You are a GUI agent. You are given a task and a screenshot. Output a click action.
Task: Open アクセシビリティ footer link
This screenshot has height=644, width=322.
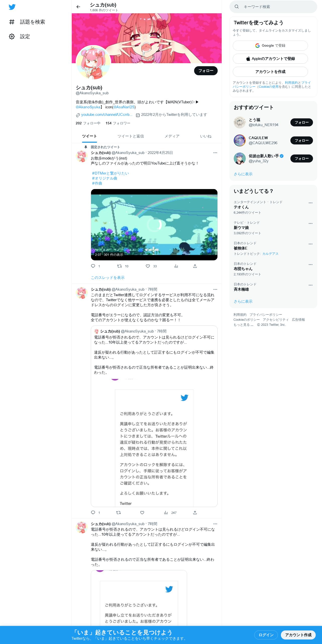276,320
